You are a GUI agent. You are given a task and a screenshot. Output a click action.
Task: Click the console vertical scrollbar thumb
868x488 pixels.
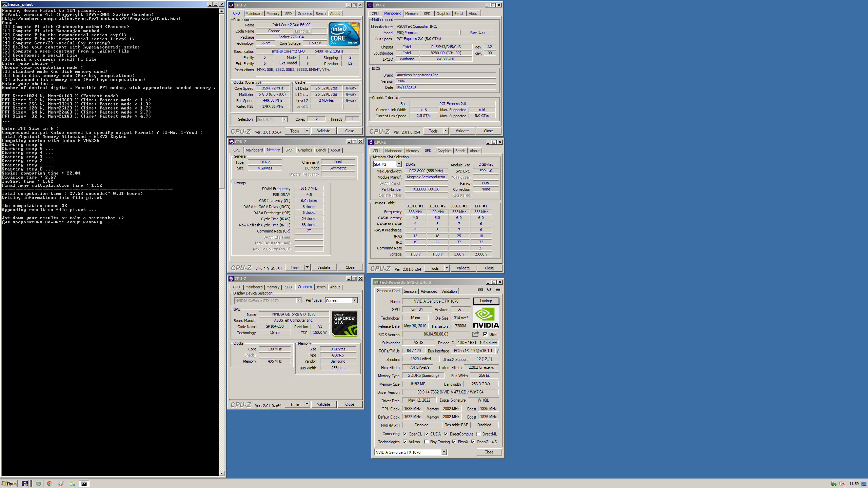pos(221,101)
